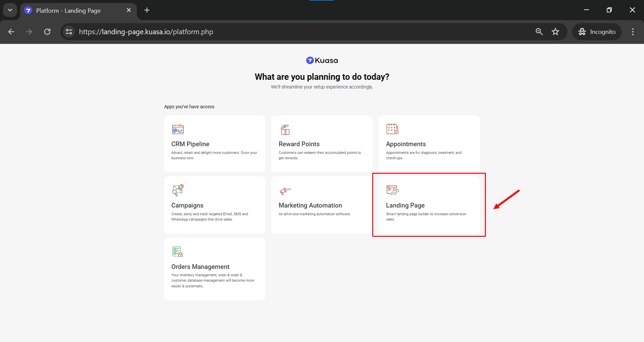Close the Platform - Landing Page tab
644x342 pixels.
click(x=129, y=10)
